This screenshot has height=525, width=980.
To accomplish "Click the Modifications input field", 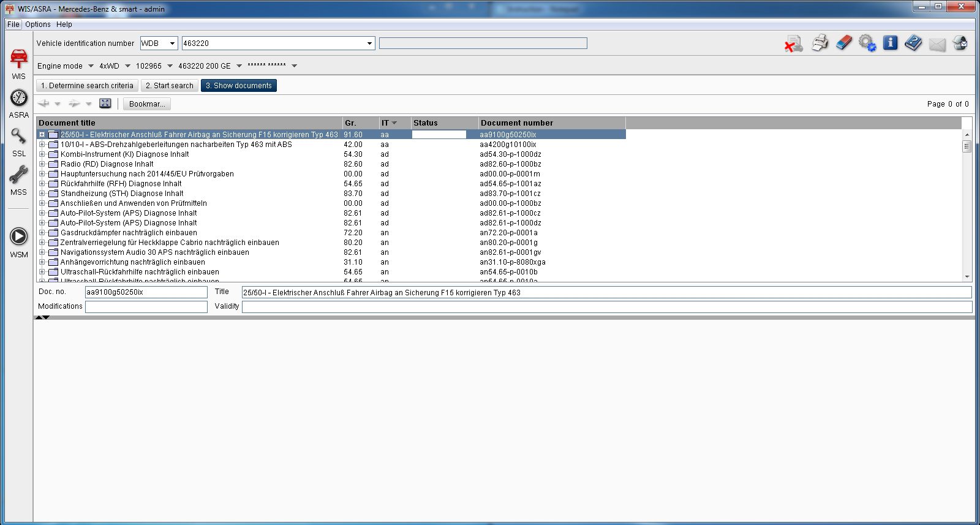I will (x=146, y=307).
